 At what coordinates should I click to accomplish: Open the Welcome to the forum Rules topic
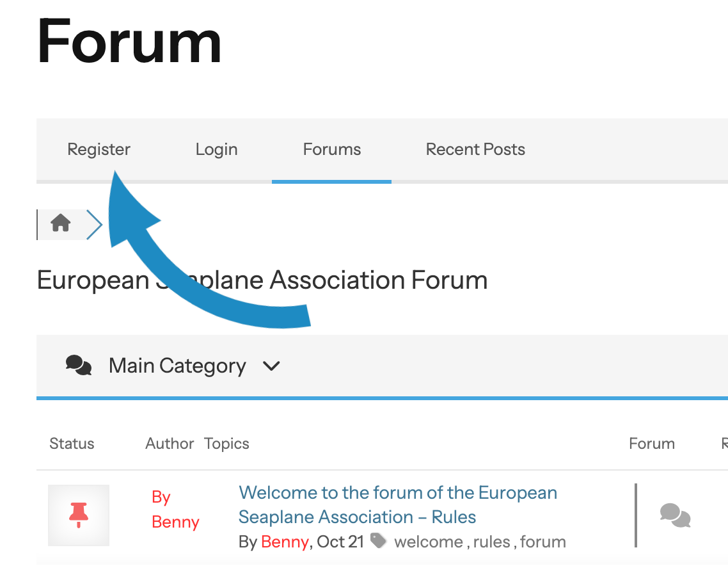[398, 505]
